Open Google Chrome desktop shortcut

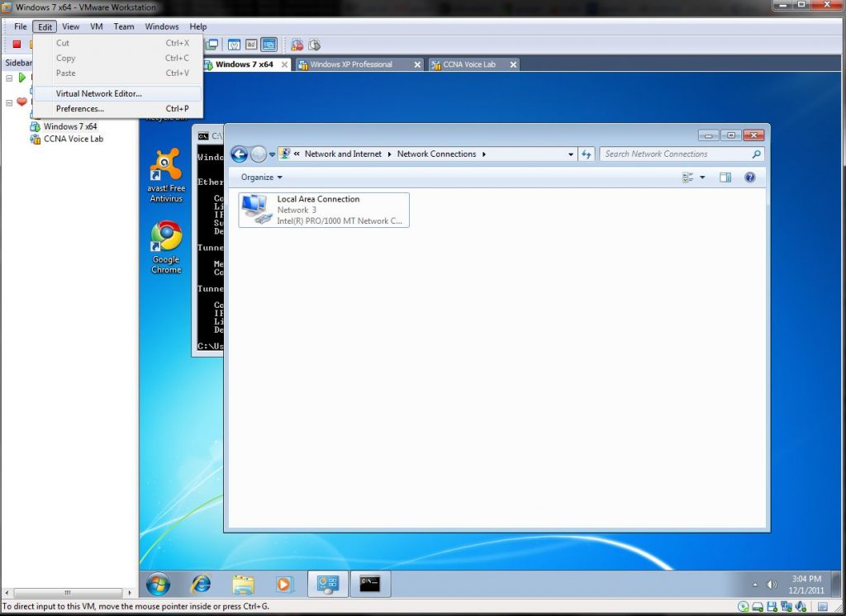[166, 247]
